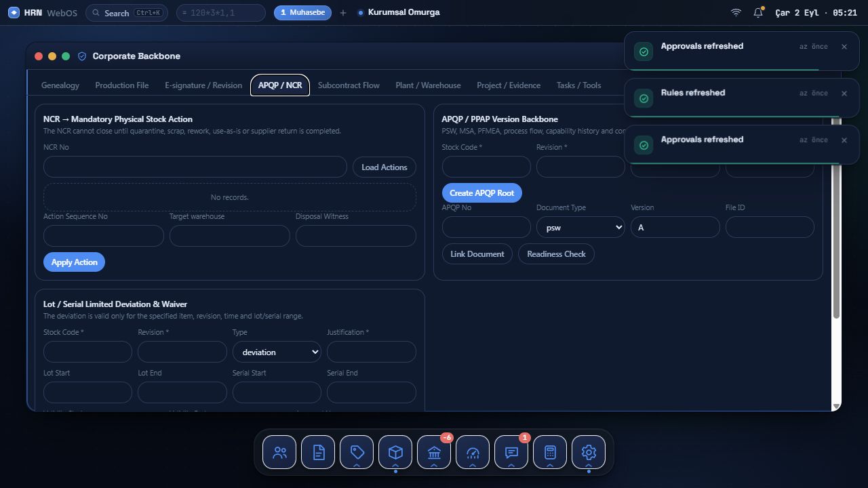
Task: Open the price tag dock icon
Action: click(357, 452)
